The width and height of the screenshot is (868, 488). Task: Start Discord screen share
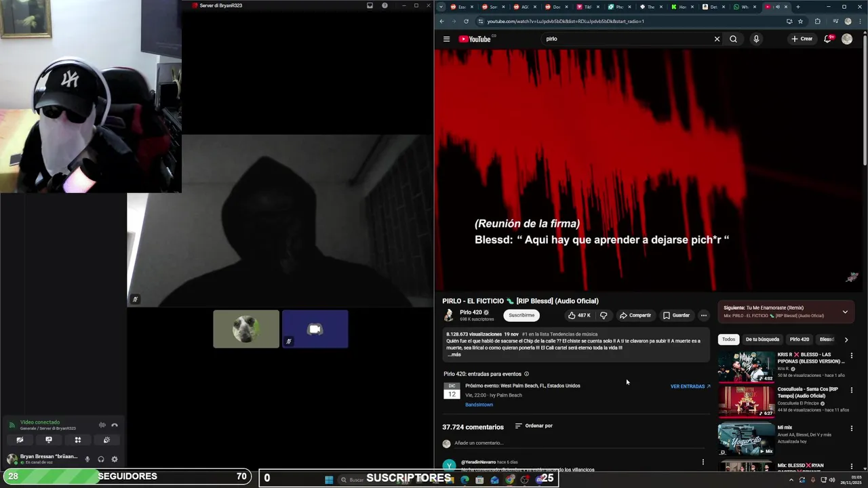49,440
